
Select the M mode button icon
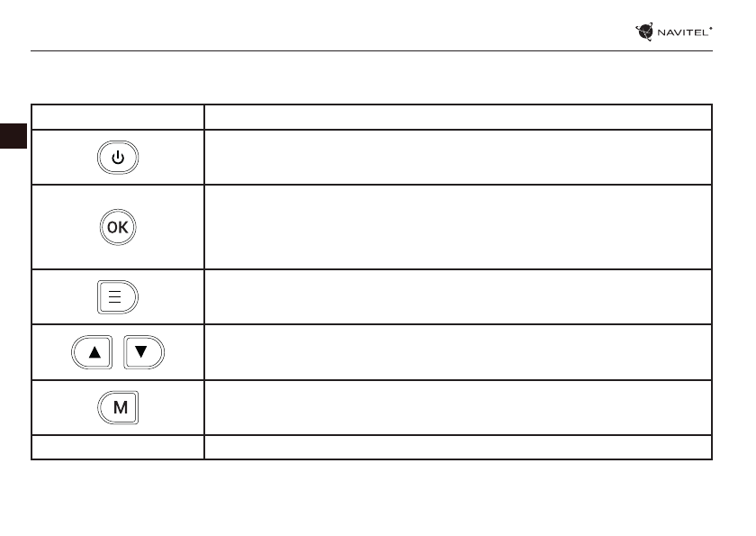tap(118, 407)
